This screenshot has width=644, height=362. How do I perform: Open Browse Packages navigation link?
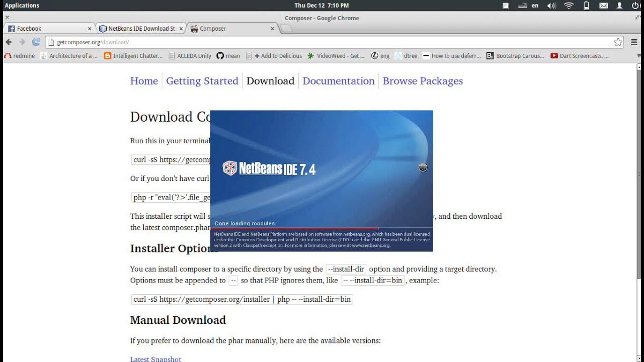pyautogui.click(x=423, y=81)
